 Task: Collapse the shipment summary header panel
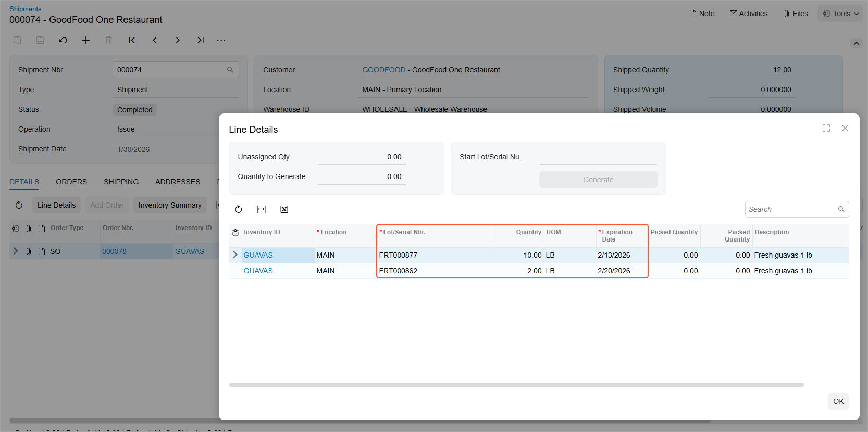856,43
